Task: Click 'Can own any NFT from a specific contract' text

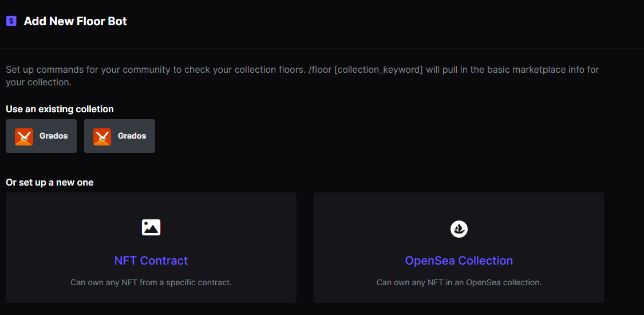Action: click(x=151, y=282)
